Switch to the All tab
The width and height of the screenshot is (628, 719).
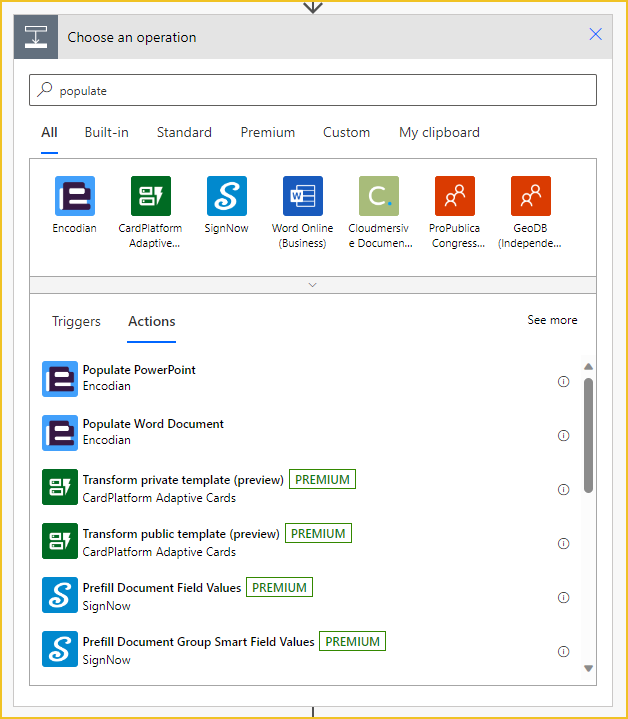(50, 133)
